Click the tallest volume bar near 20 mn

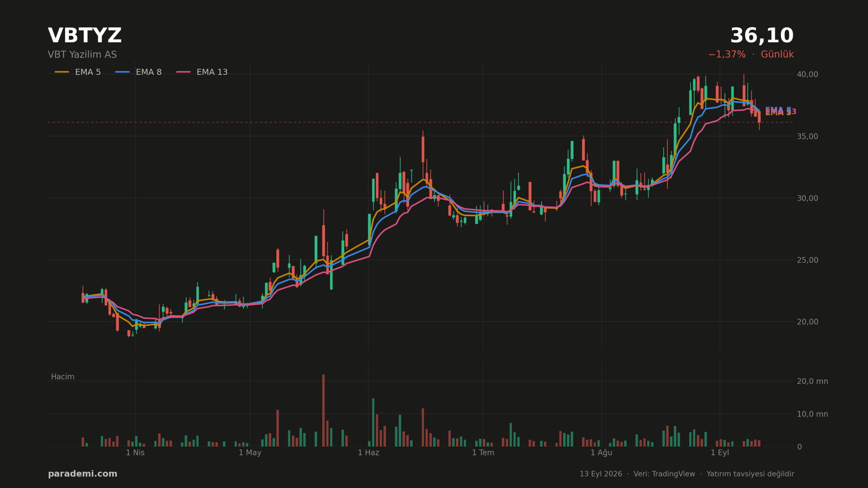click(323, 410)
